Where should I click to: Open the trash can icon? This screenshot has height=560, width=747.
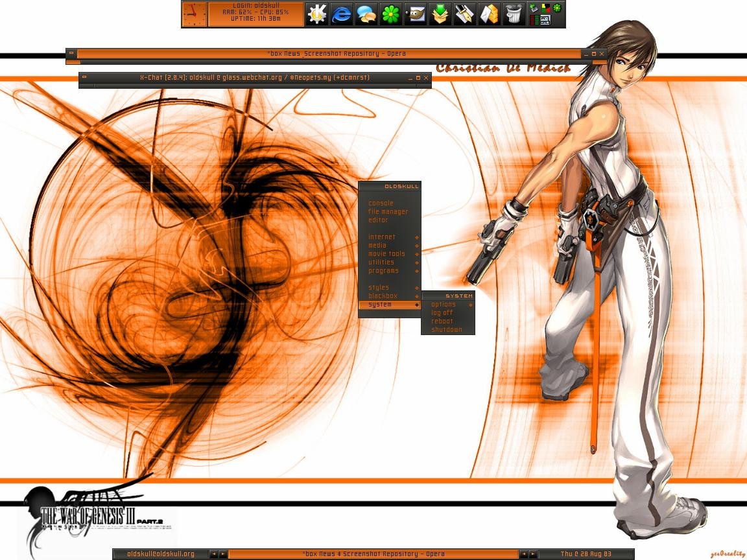click(514, 14)
